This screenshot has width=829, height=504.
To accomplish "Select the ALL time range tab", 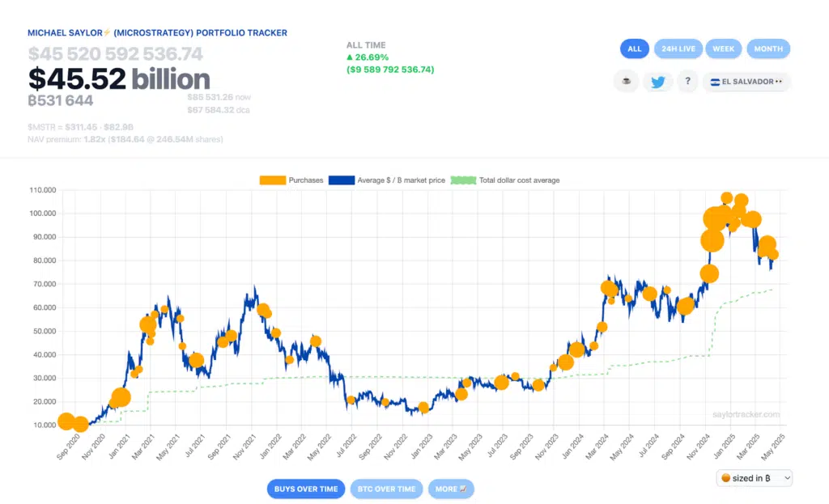I will pos(635,49).
